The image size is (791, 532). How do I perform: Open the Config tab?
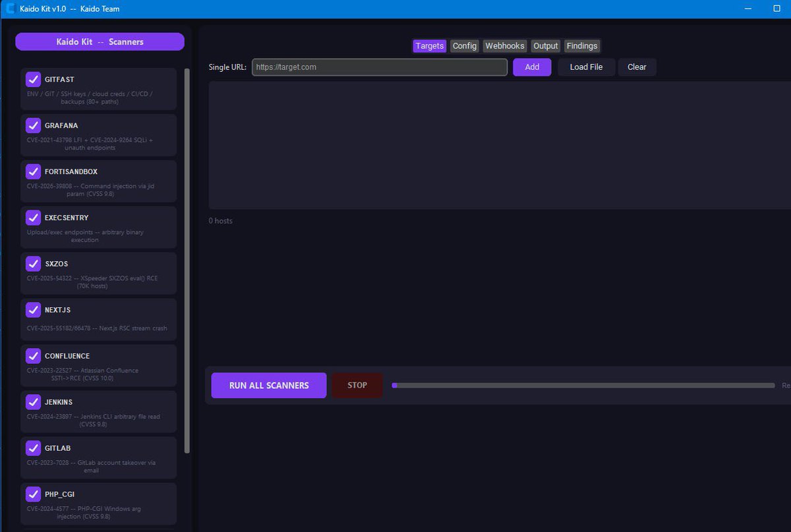pyautogui.click(x=464, y=46)
